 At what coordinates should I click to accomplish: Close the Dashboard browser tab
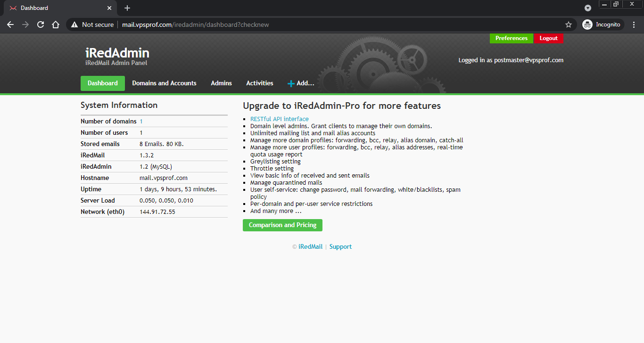point(109,8)
